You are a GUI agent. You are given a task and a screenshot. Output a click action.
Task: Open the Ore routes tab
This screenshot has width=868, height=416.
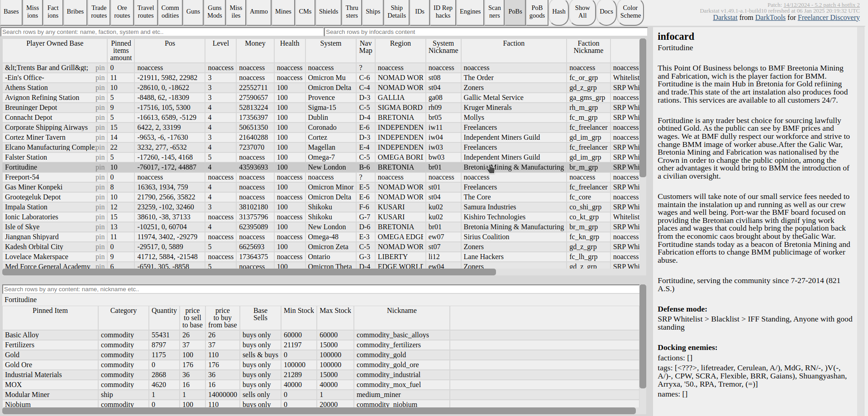[x=122, y=12]
